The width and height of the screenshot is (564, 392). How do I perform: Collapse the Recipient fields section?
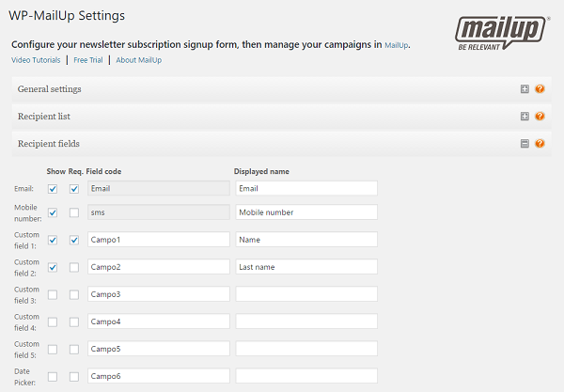(x=525, y=144)
